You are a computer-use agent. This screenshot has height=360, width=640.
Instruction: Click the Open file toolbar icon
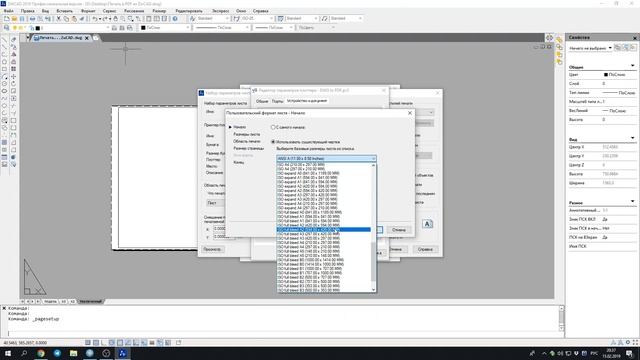tap(14, 19)
